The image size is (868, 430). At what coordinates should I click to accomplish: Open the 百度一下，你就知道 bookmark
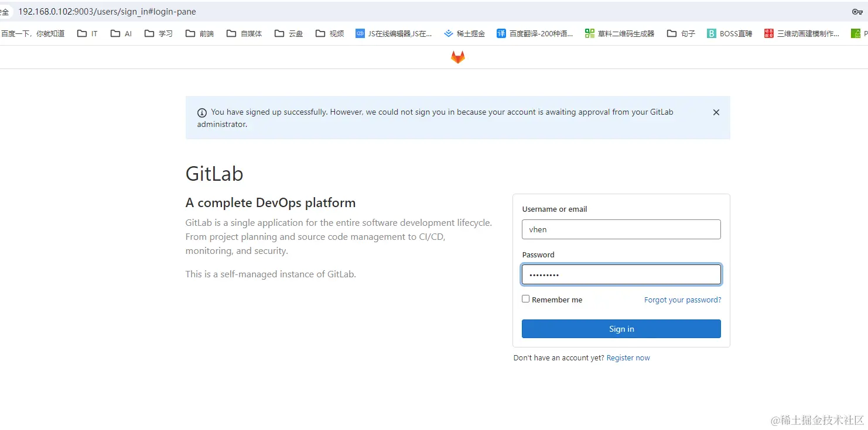(x=32, y=33)
